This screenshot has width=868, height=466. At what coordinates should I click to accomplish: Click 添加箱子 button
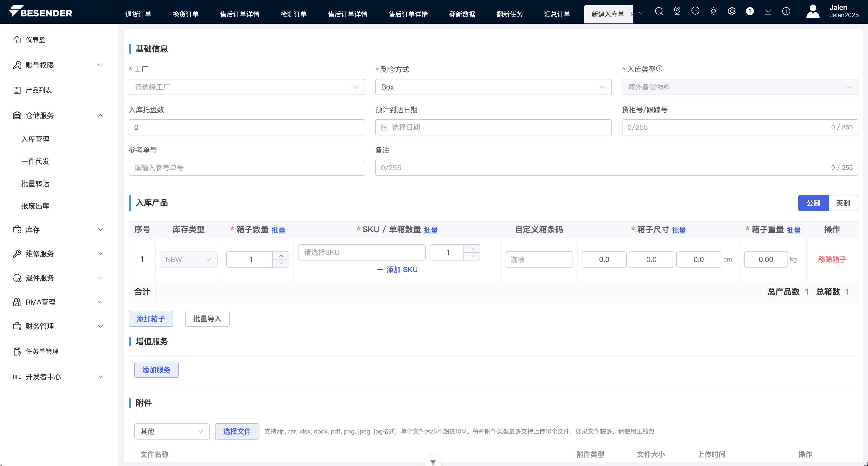(x=151, y=319)
